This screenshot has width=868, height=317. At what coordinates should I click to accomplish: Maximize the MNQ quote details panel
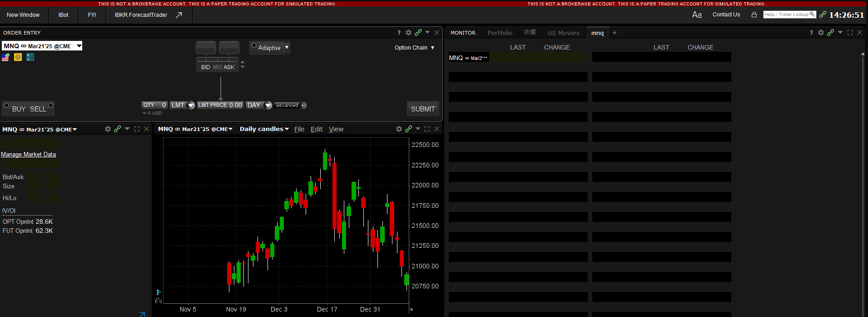(137, 129)
